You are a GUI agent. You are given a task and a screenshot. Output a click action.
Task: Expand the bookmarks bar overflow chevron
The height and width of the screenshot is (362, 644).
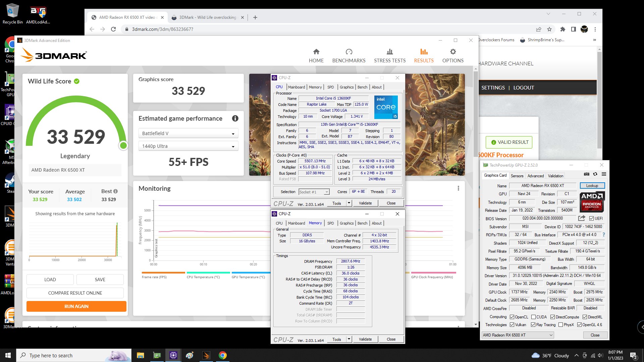pyautogui.click(x=595, y=40)
